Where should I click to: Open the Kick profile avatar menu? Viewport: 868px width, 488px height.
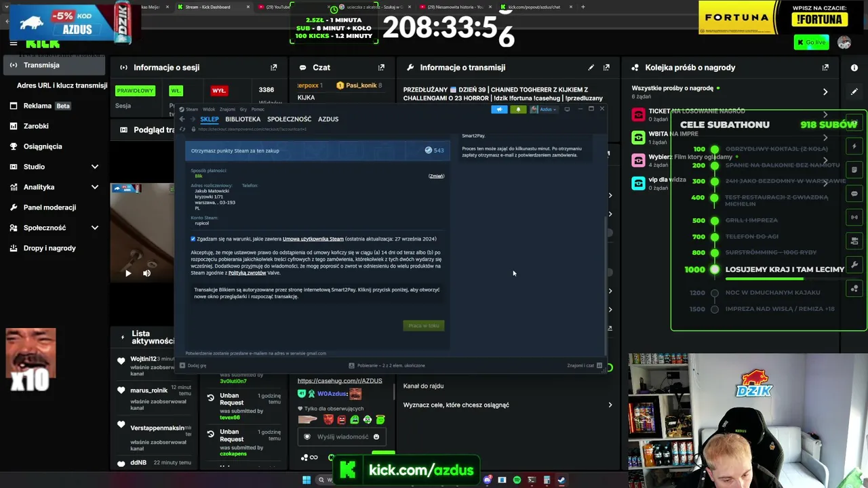coord(844,42)
